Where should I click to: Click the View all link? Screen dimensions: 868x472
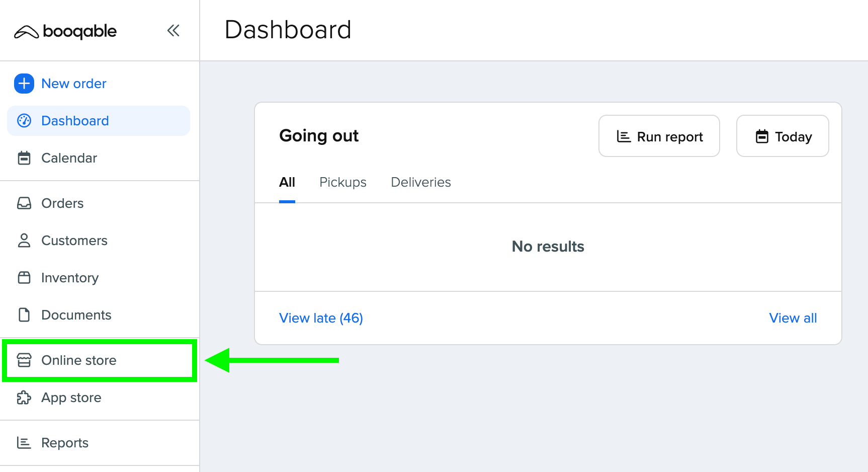coord(793,318)
